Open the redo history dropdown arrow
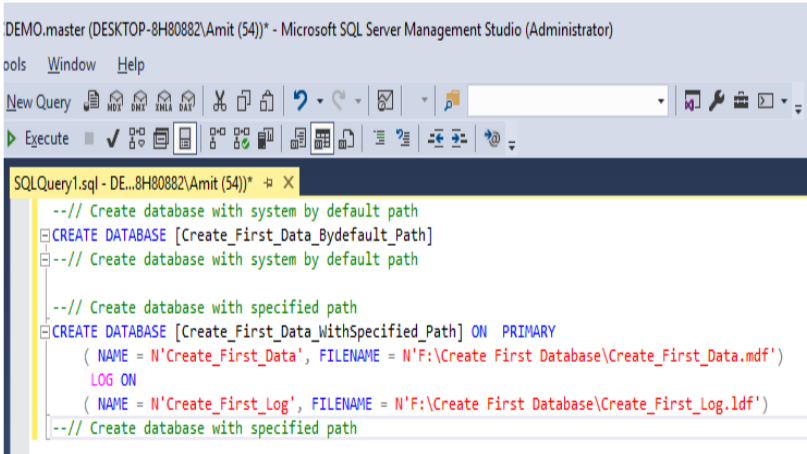The height and width of the screenshot is (454, 807). tap(358, 101)
